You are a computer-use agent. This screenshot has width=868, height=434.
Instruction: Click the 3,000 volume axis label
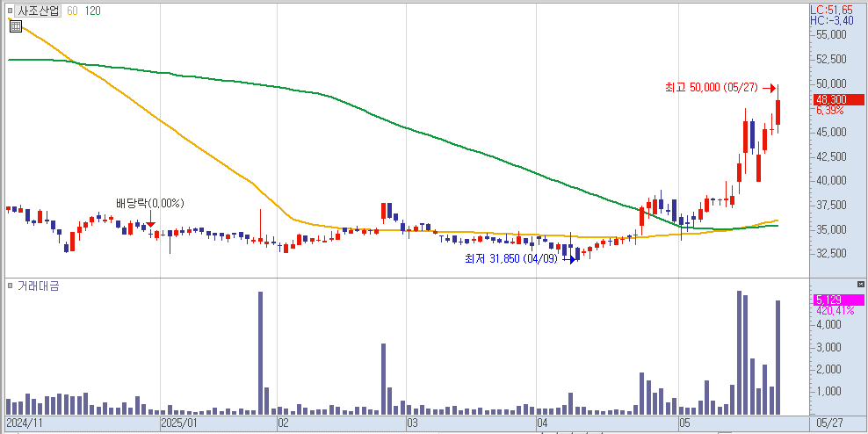point(828,347)
